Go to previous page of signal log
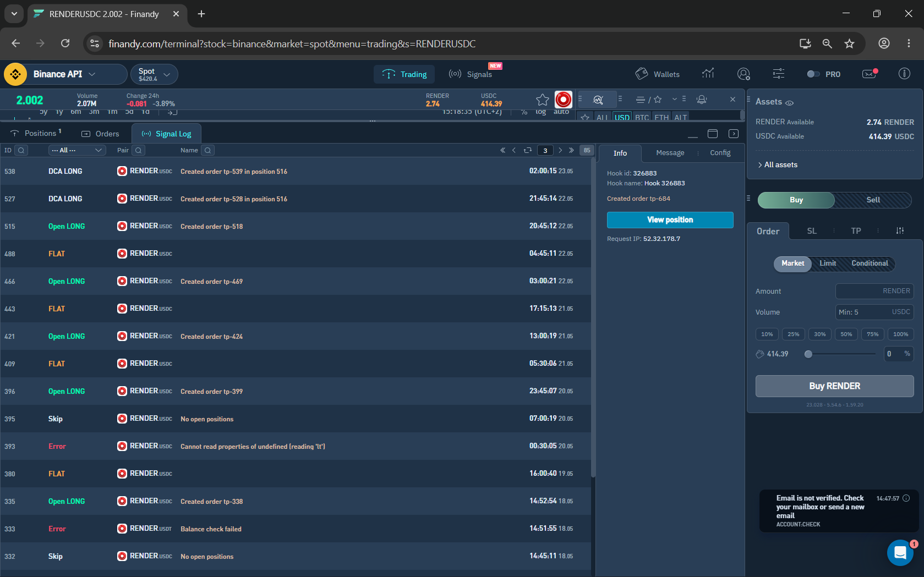 [514, 150]
